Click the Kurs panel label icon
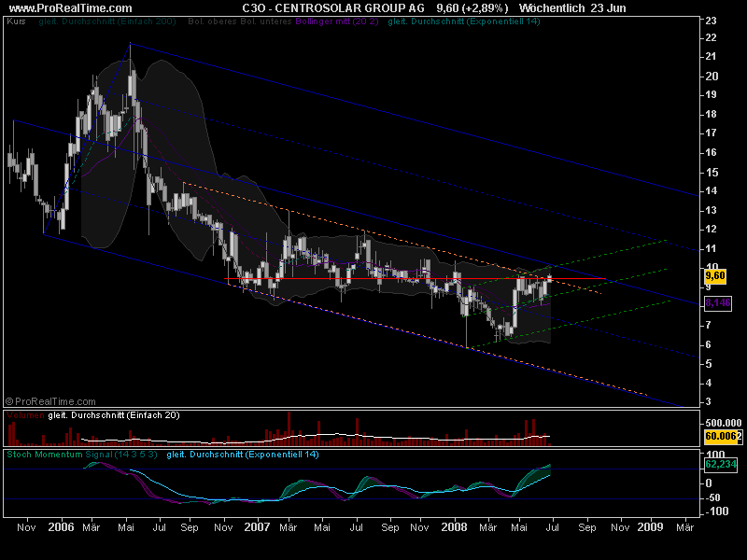Viewport: 747px width, 560px height. coord(16,21)
